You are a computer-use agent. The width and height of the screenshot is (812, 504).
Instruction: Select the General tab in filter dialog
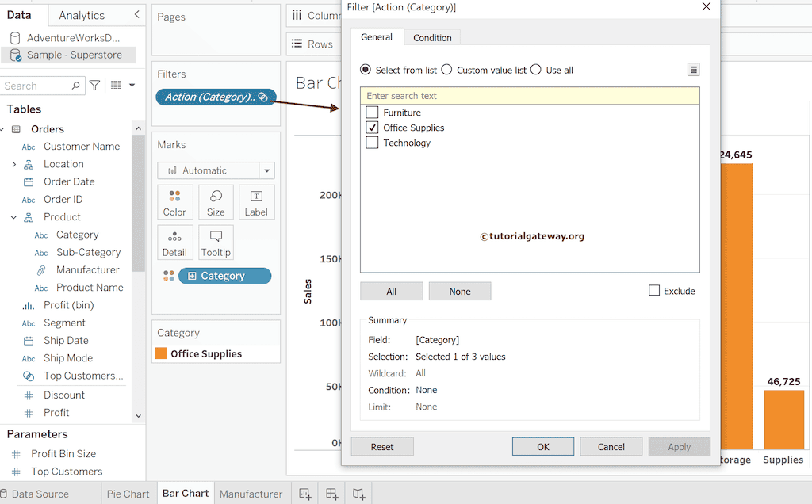[x=377, y=37]
